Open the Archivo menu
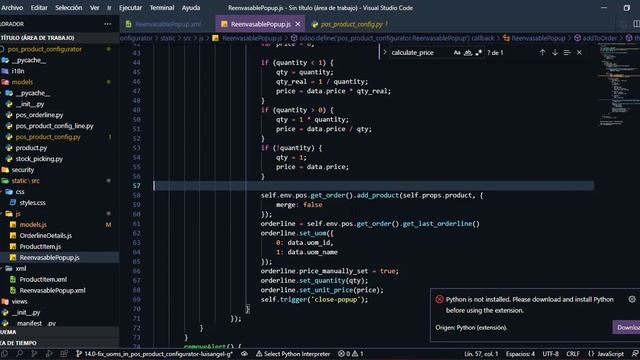Viewport: 640px width, 360px height. click(x=12, y=8)
